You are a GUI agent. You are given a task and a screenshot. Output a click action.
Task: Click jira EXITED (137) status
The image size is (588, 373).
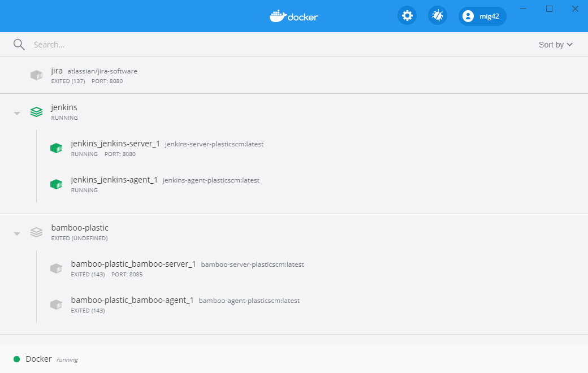[x=68, y=81]
